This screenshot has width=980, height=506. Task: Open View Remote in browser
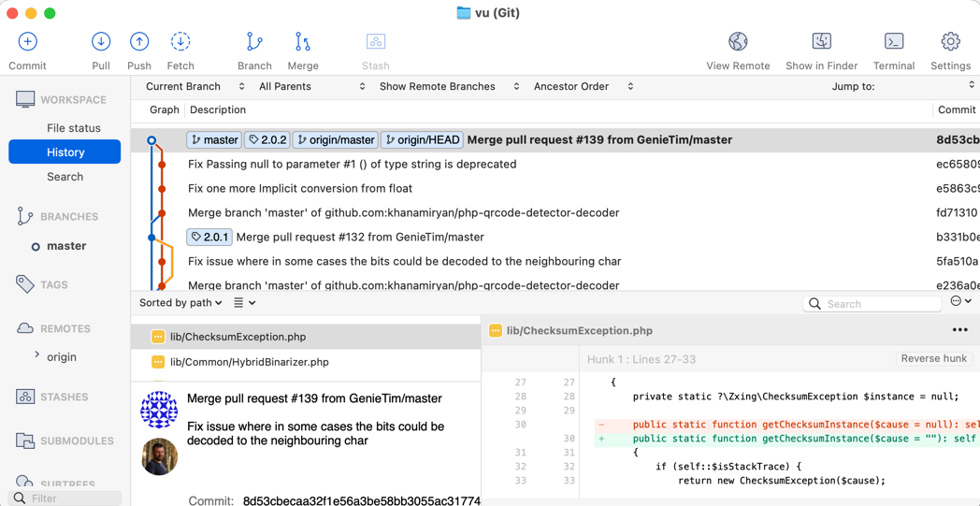[x=738, y=42]
